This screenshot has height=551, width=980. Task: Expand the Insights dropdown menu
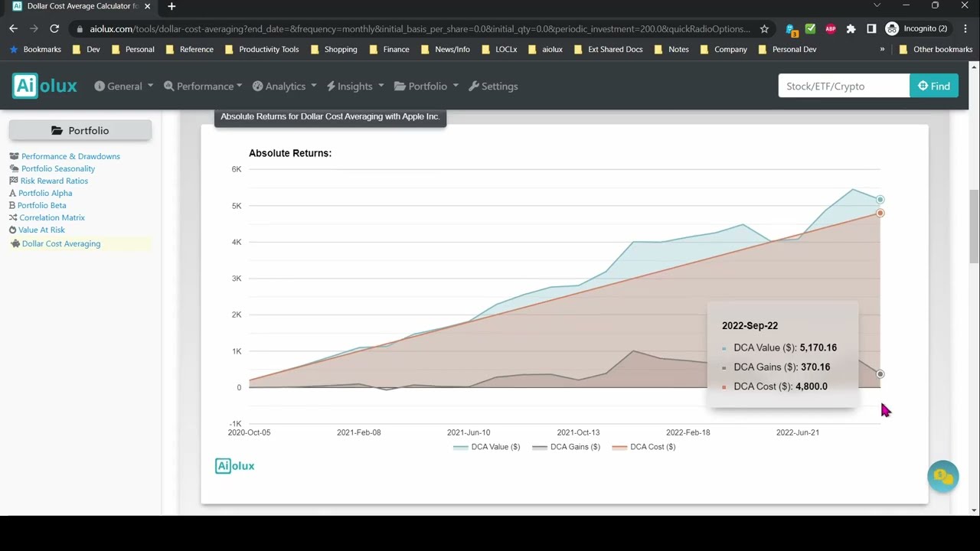(355, 86)
